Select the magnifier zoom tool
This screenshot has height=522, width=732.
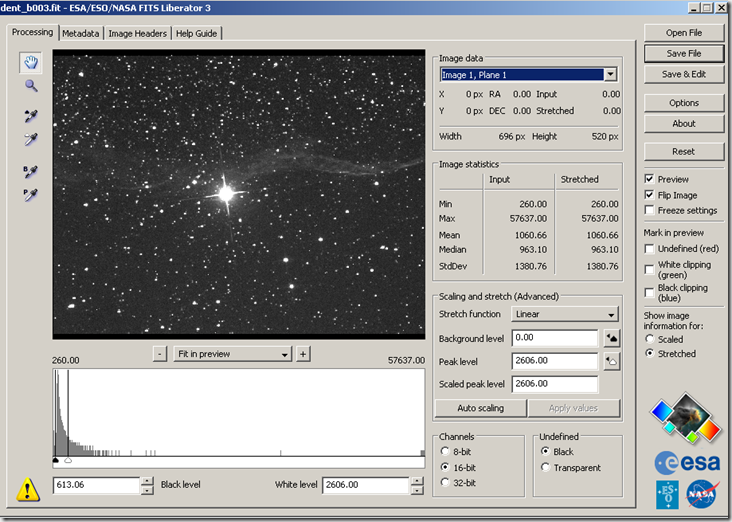coord(31,86)
